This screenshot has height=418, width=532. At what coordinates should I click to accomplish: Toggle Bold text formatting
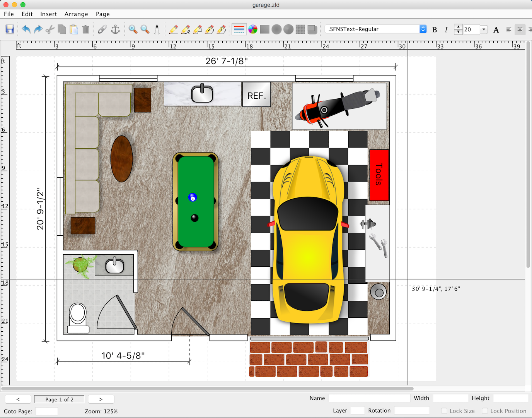click(435, 30)
